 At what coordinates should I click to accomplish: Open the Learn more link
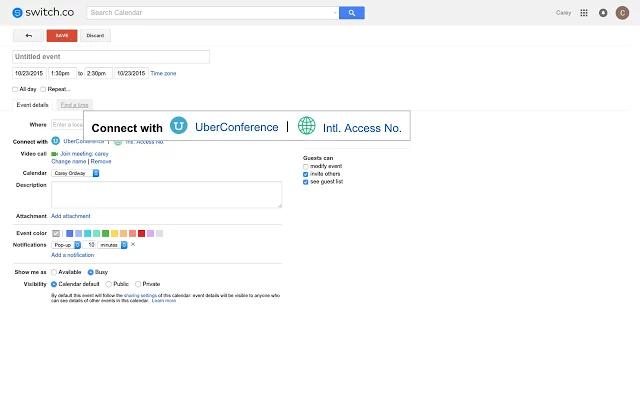coord(164,300)
